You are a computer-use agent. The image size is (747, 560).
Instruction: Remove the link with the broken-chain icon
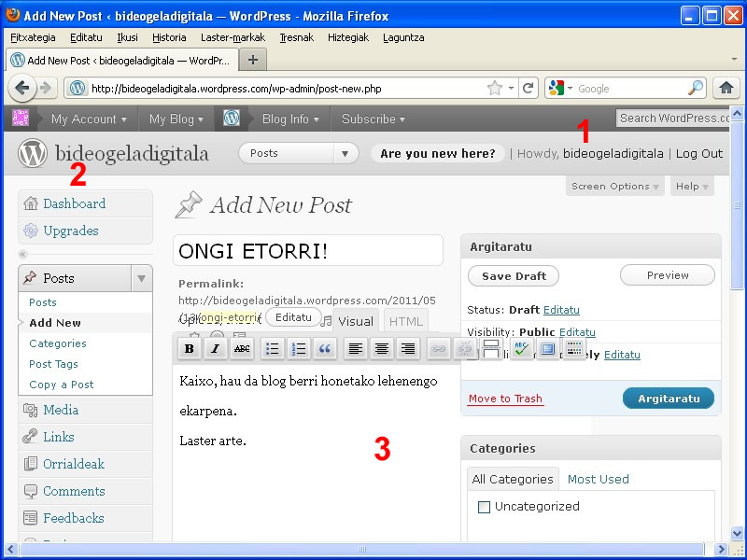[464, 349]
